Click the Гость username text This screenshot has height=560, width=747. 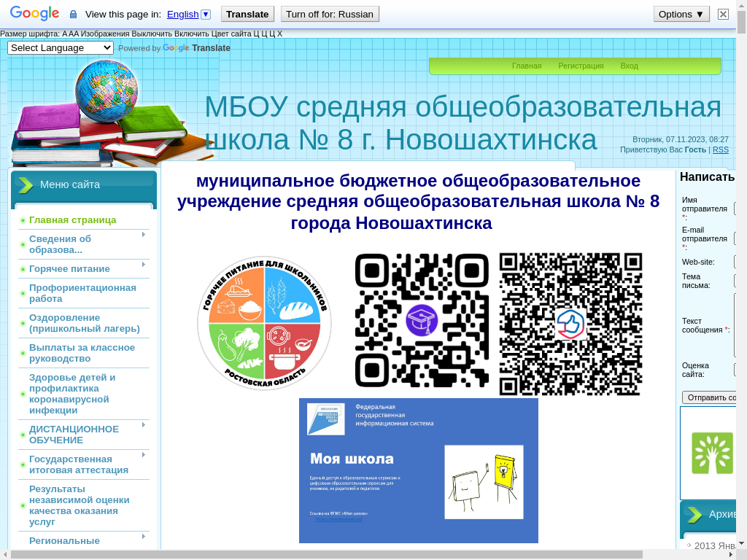(x=695, y=149)
